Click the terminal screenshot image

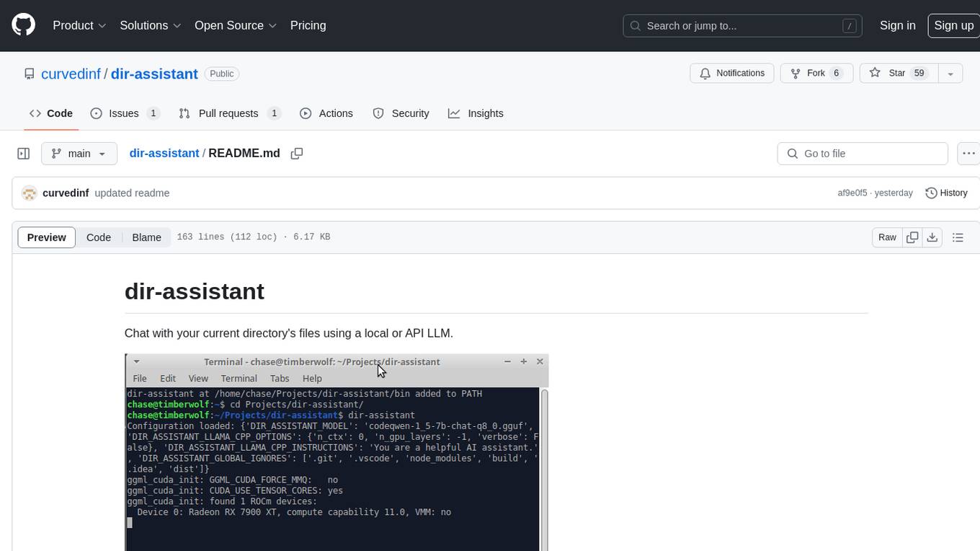click(x=337, y=452)
